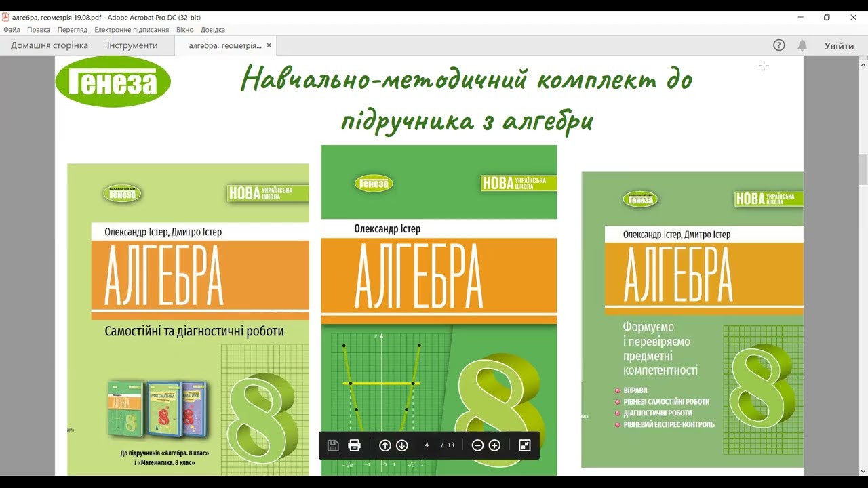Click the page number field showing 4
This screenshot has width=868, height=488.
tap(427, 445)
